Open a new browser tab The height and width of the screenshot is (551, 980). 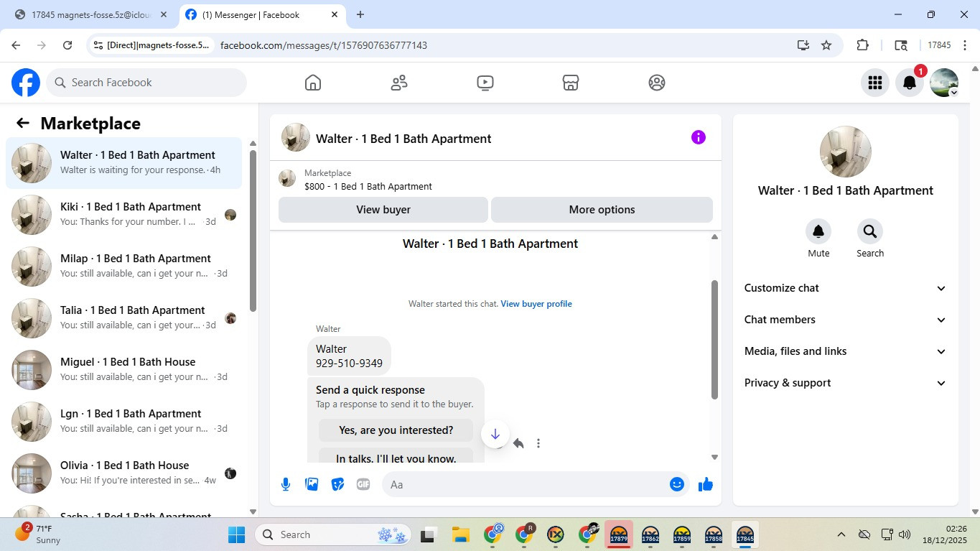(360, 15)
